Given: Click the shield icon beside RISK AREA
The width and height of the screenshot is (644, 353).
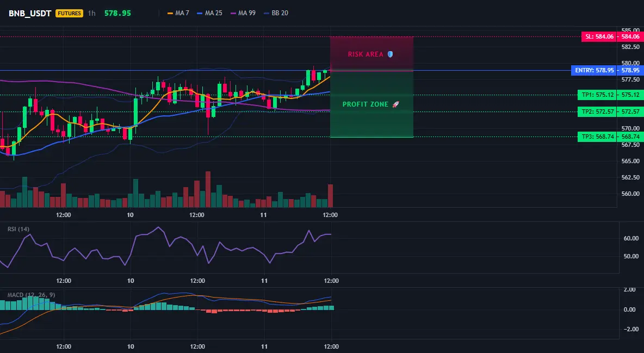Looking at the screenshot, I should point(390,54).
